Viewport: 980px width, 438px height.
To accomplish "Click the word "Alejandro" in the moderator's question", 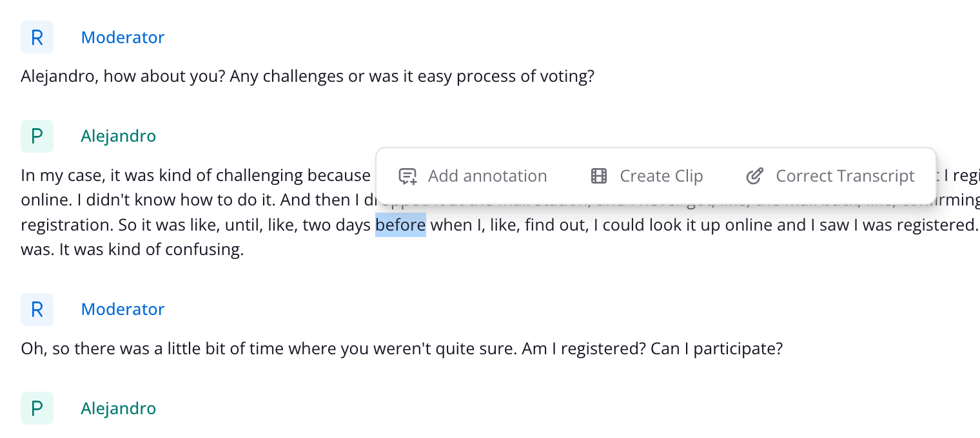I will click(x=57, y=77).
